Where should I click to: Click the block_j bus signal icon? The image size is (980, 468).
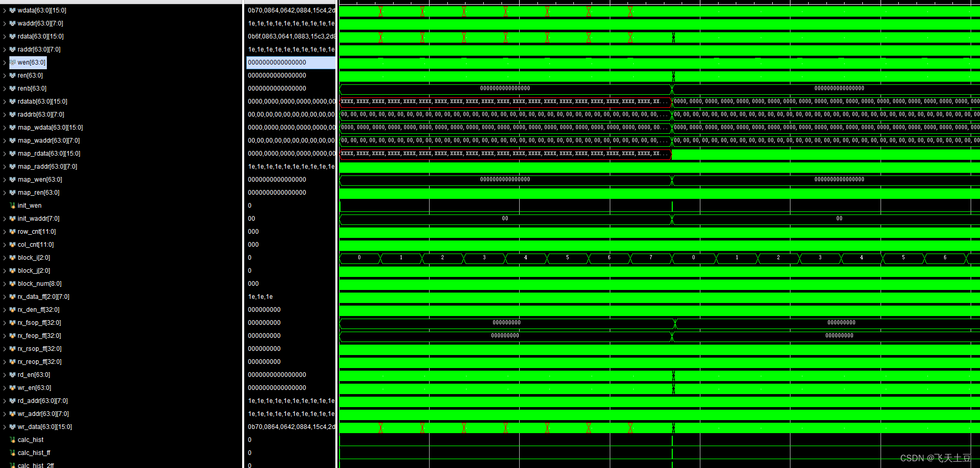(x=12, y=271)
